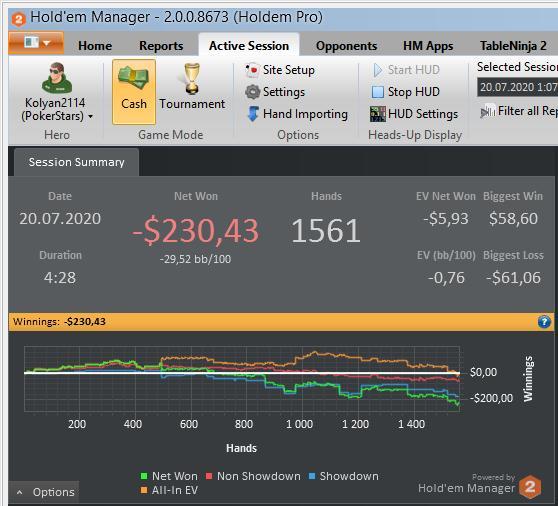Expand the graph Options panel
The image size is (558, 506).
(x=44, y=492)
